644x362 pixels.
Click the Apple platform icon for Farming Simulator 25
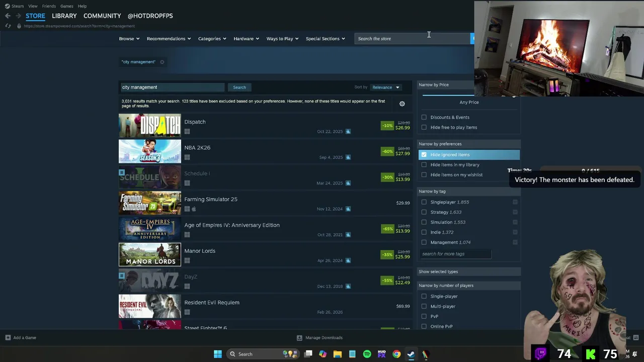click(x=194, y=209)
